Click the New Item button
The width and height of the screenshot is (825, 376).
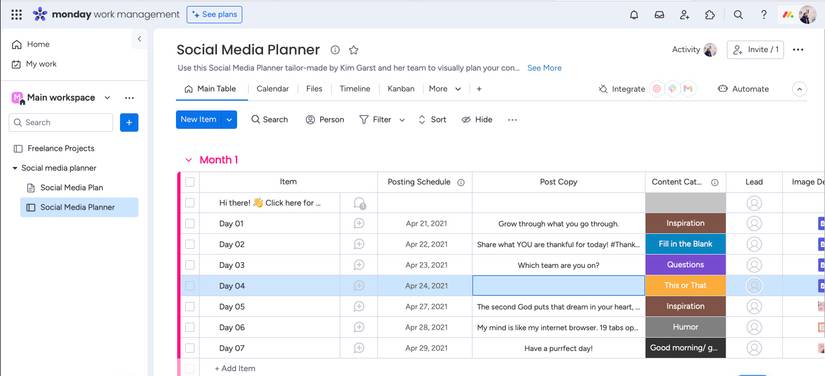[x=198, y=120]
